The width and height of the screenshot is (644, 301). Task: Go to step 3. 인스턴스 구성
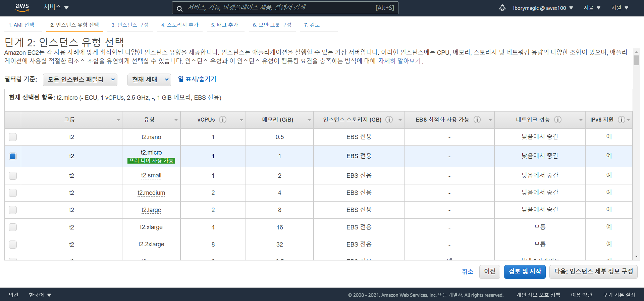pyautogui.click(x=130, y=25)
